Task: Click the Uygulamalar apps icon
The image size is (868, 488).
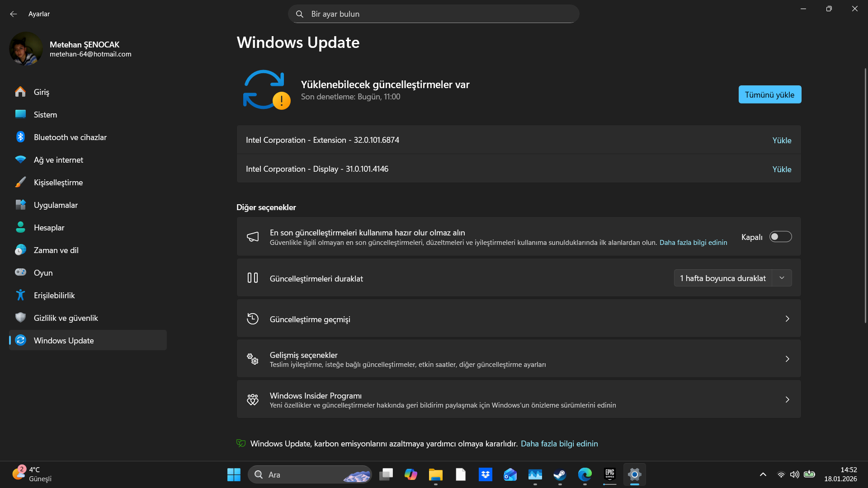Action: [20, 205]
